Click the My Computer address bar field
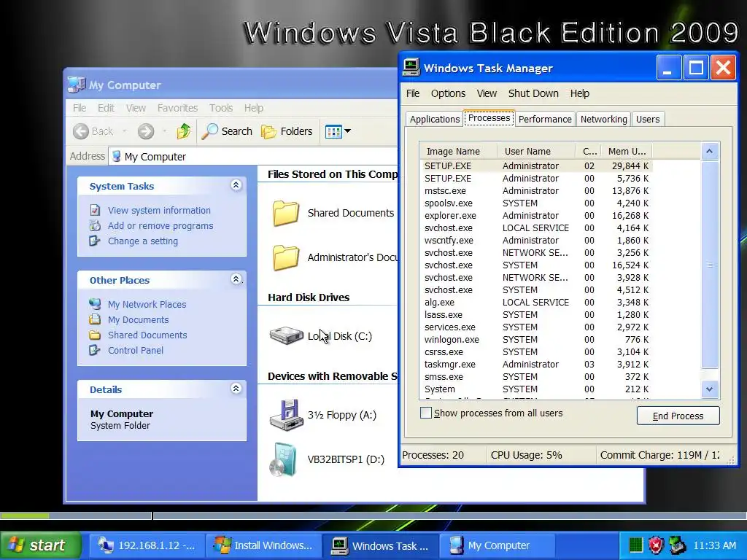747x560 pixels. click(252, 156)
